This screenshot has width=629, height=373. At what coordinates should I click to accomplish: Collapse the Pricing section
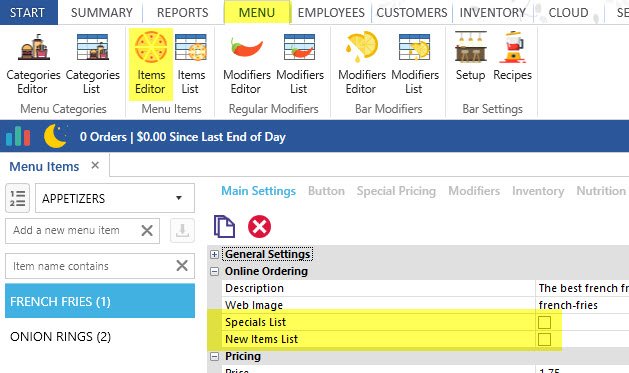click(x=215, y=356)
